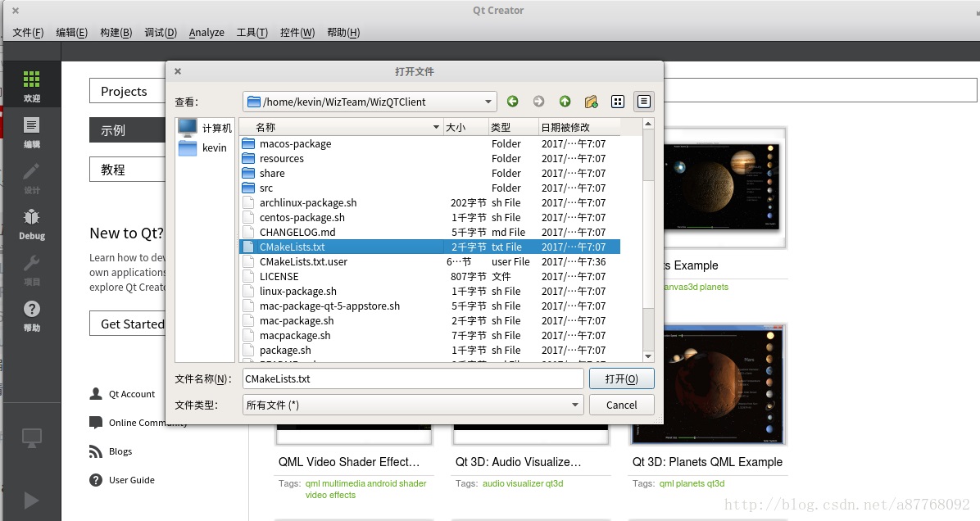
Task: Click the Get Started button
Action: [x=128, y=324]
